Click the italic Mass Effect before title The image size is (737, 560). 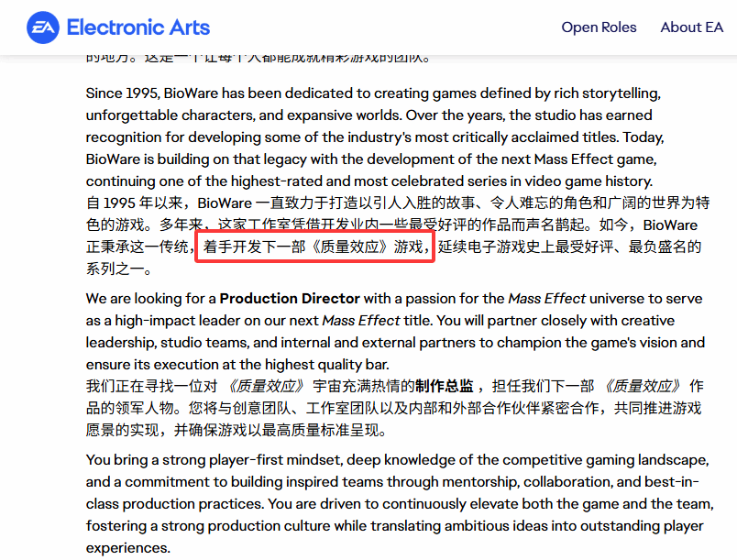(361, 321)
